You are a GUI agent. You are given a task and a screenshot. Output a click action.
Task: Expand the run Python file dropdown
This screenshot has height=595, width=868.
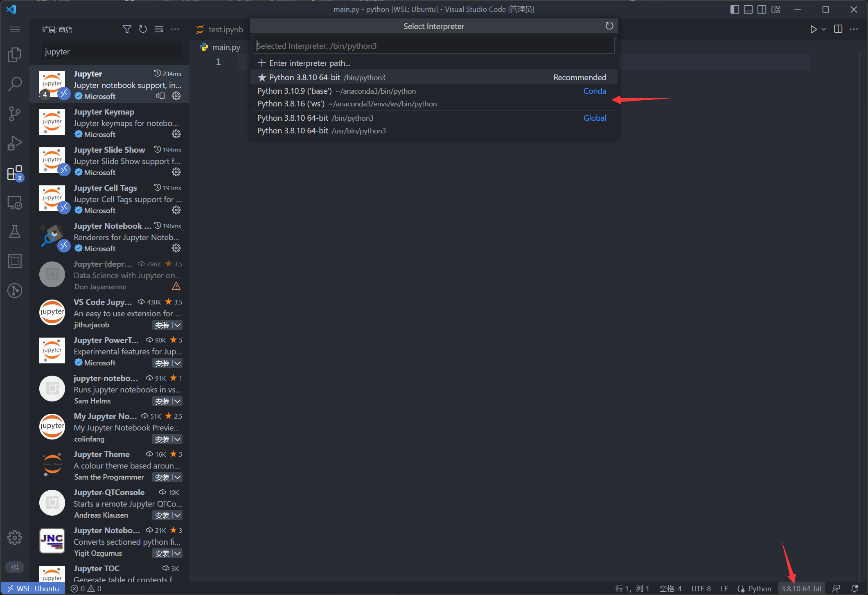coord(824,29)
